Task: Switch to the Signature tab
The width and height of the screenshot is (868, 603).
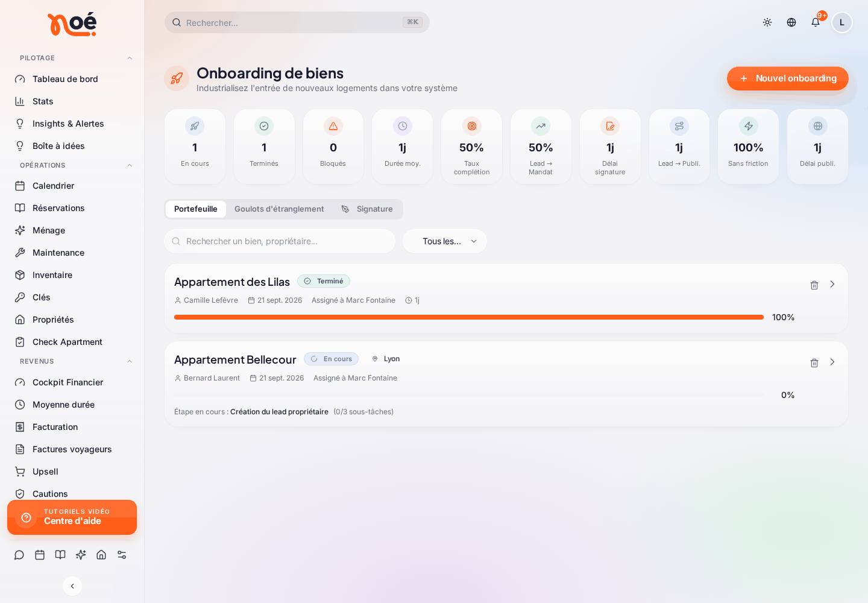Action: pos(367,209)
